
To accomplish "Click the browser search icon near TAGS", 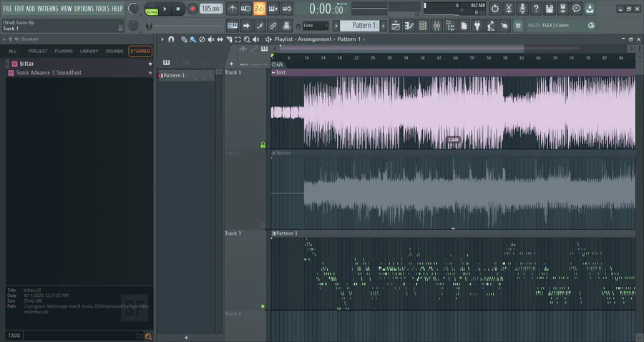I will pyautogui.click(x=148, y=336).
